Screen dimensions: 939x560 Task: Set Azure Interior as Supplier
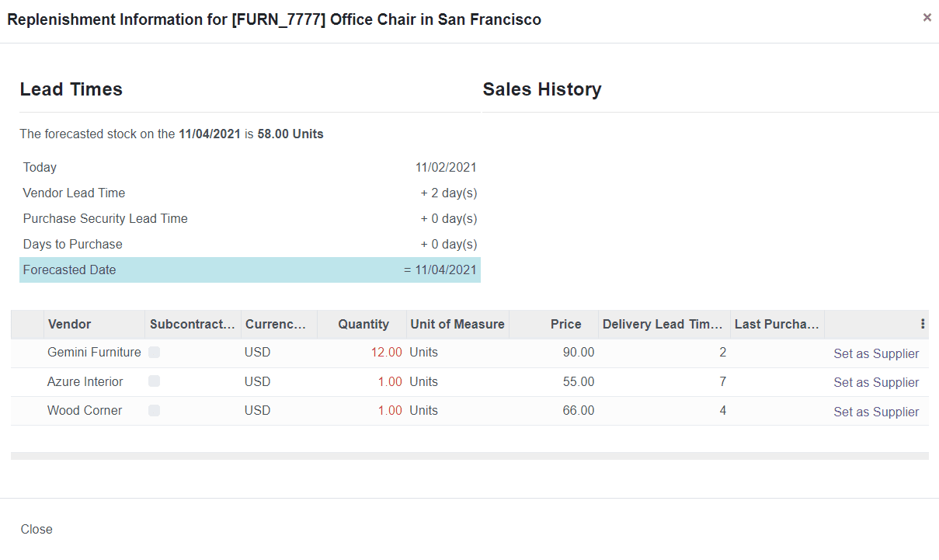click(x=876, y=381)
